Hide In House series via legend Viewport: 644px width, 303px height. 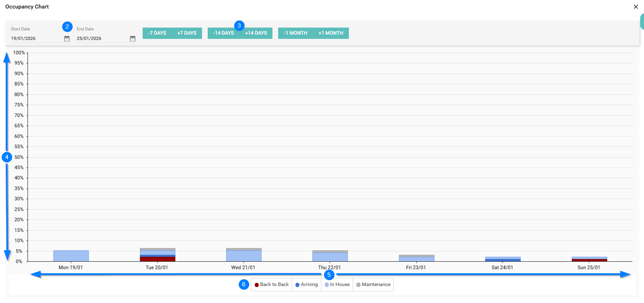click(x=337, y=285)
